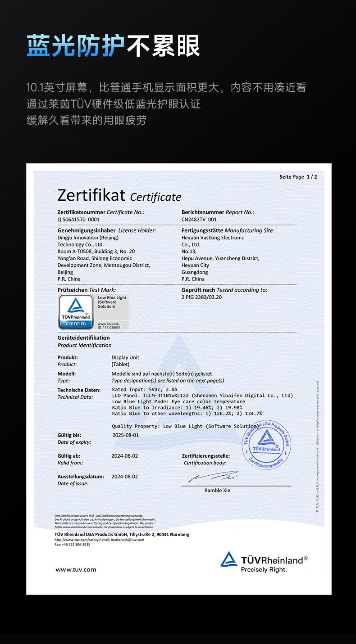The height and width of the screenshot is (644, 356).
Task: Click the Ramble Xie signature
Action: pos(213,477)
